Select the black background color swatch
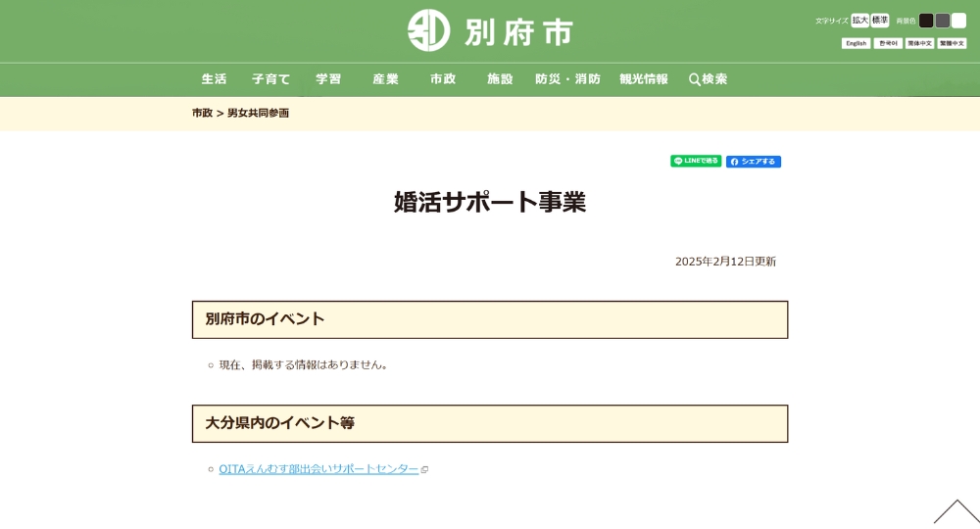980x529 pixels. point(926,21)
